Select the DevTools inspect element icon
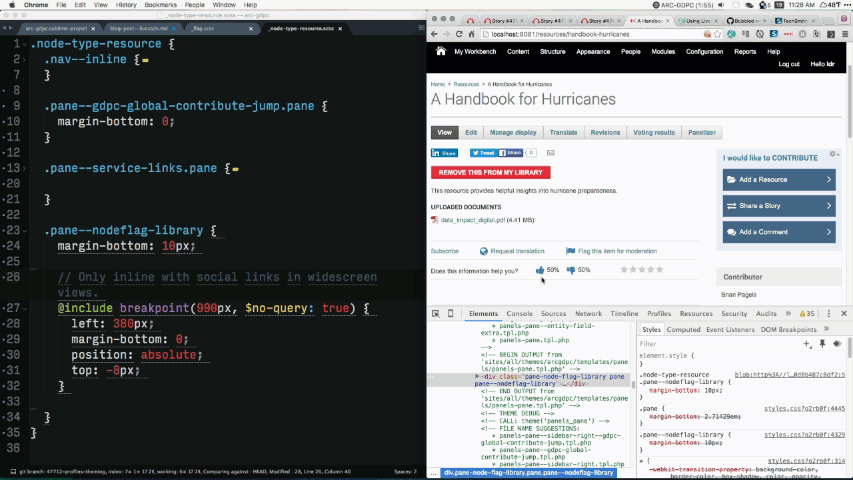The image size is (853, 480). pos(436,314)
